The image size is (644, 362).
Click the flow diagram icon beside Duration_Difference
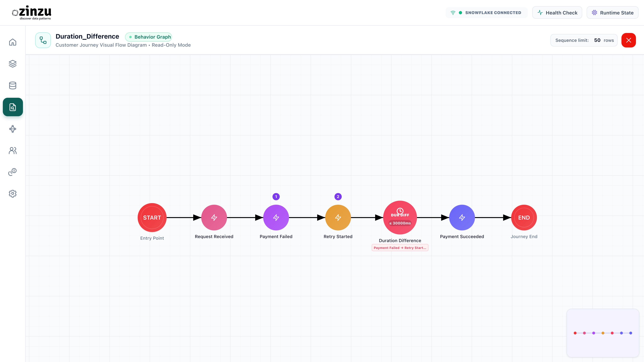coord(43,40)
